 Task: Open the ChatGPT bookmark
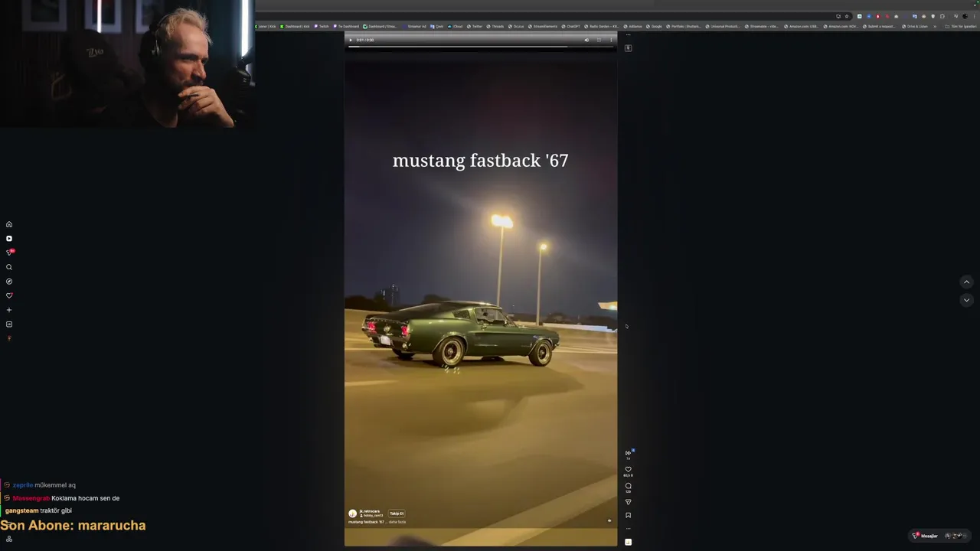(x=570, y=26)
